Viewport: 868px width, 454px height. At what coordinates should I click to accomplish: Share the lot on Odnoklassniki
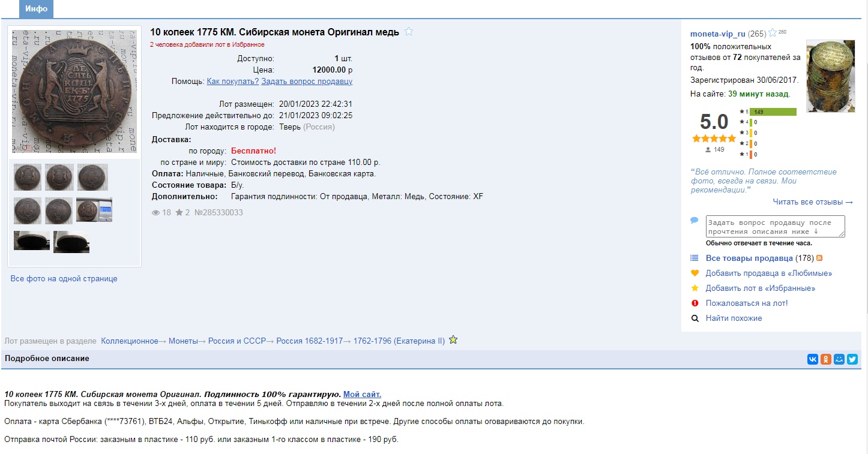pyautogui.click(x=826, y=359)
